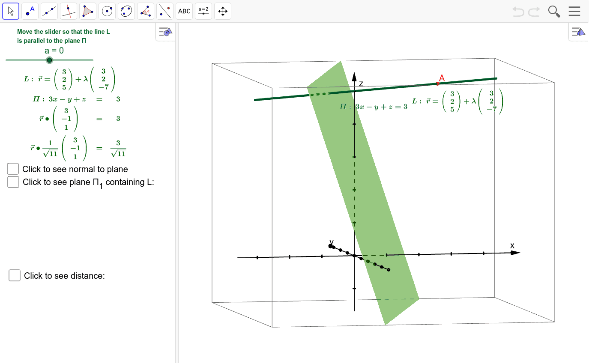Pick the Polygon tool

88,11
